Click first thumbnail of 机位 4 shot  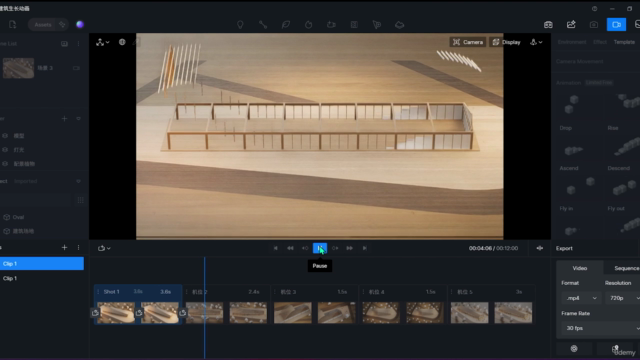click(381, 313)
